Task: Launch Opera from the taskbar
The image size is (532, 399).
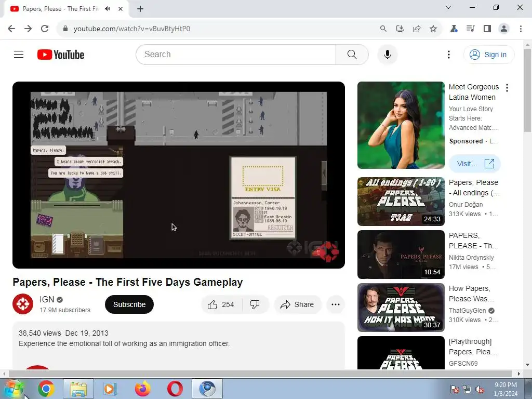Action: click(x=175, y=389)
